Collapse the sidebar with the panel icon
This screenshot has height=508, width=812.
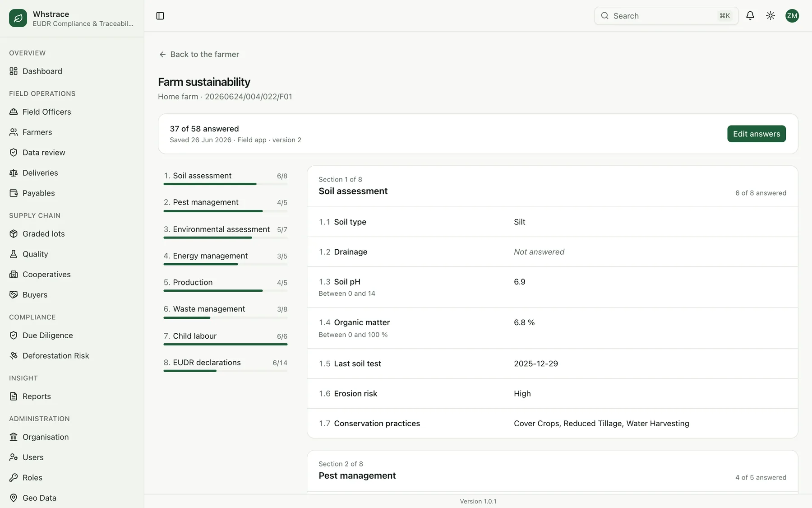[160, 16]
